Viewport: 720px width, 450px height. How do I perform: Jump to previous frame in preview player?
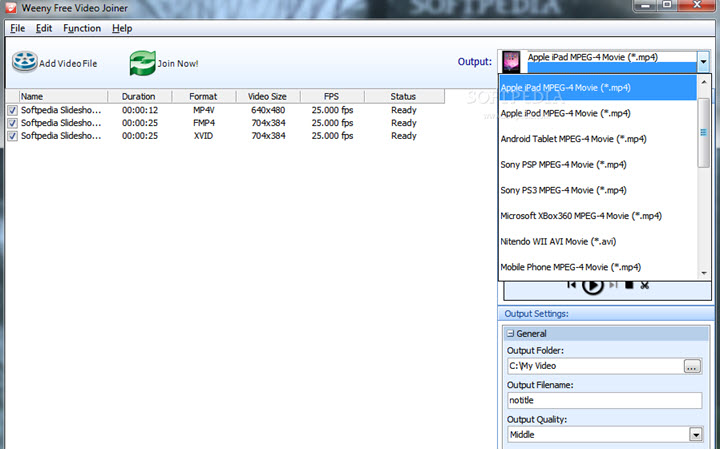(572, 285)
